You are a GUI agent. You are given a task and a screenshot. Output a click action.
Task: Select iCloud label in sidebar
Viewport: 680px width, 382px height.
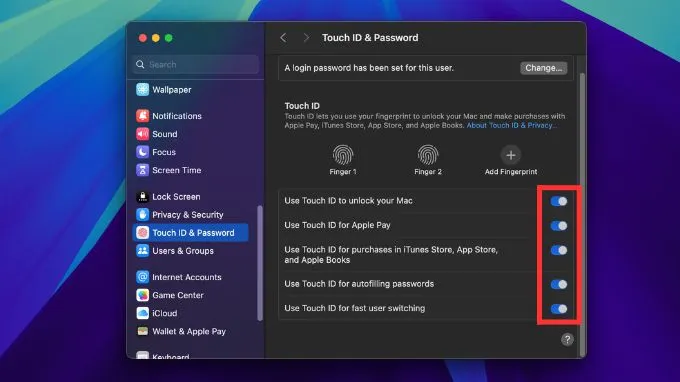165,313
